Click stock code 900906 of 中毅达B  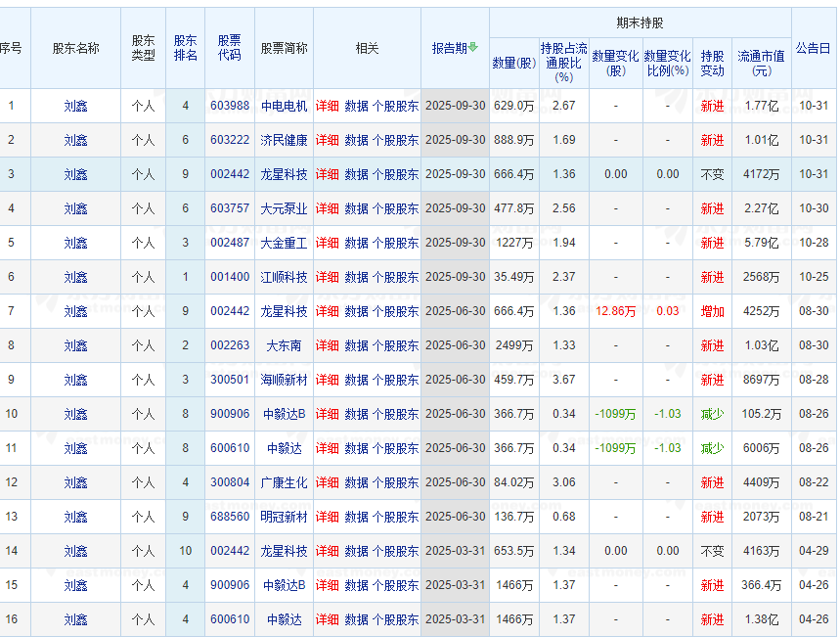(x=232, y=413)
